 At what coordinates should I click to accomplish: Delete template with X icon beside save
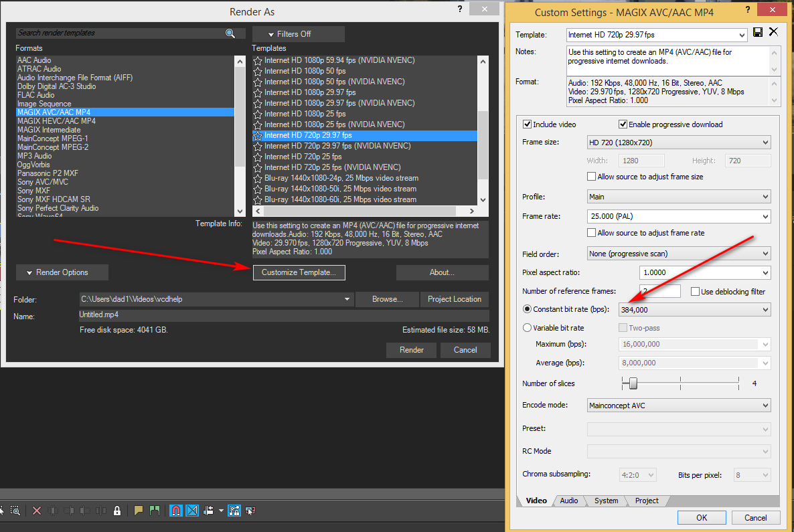click(773, 32)
